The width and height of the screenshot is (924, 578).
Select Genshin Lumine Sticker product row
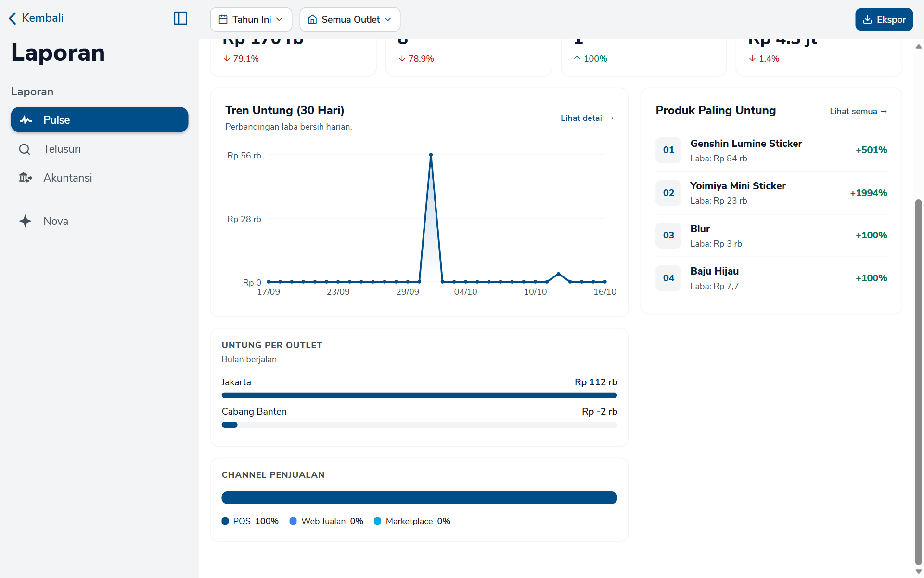771,150
